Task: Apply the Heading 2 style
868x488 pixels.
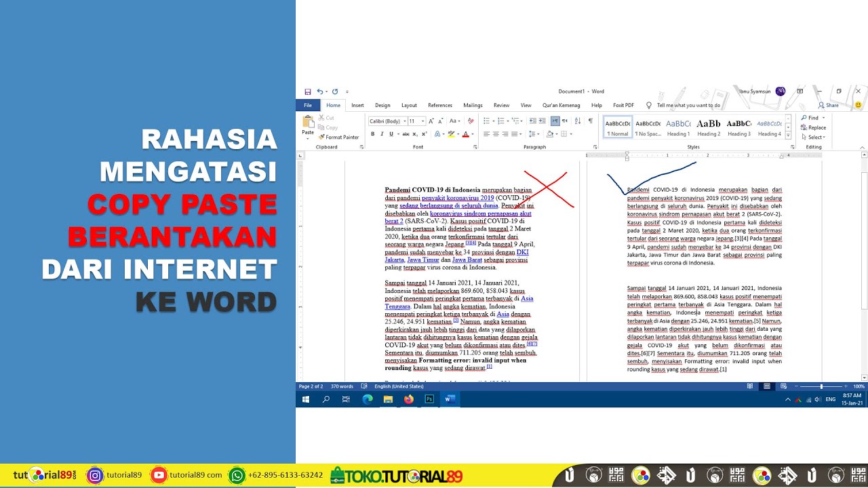Action: 709,127
